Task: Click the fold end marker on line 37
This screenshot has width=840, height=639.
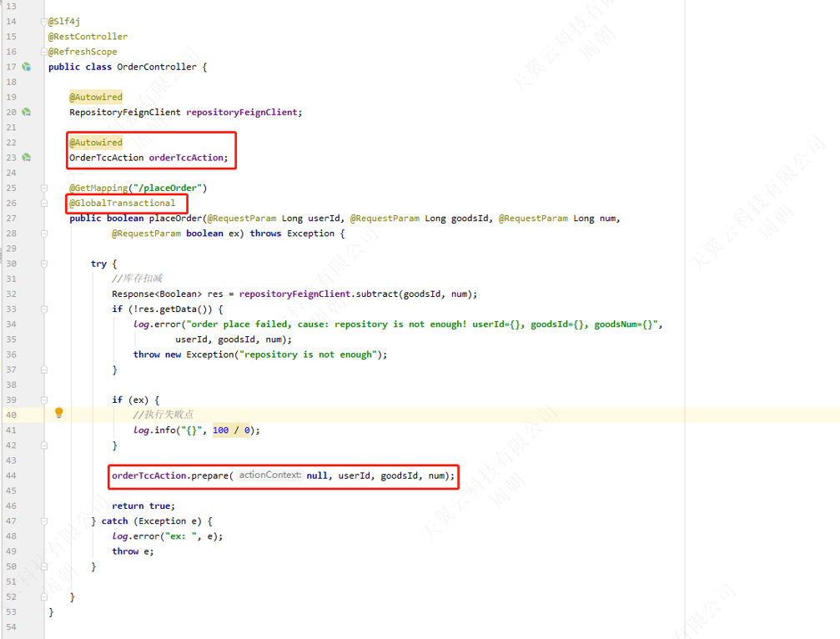Action: (44, 370)
